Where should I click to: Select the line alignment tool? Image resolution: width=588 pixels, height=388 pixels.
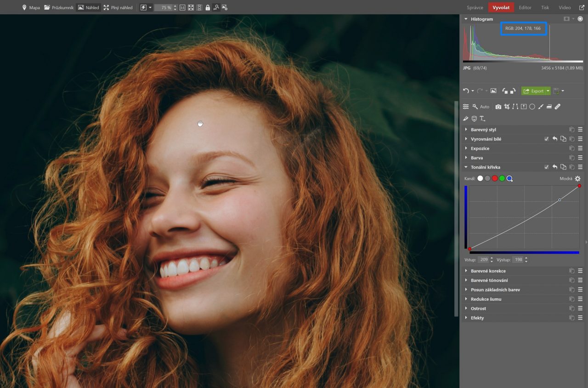point(515,107)
